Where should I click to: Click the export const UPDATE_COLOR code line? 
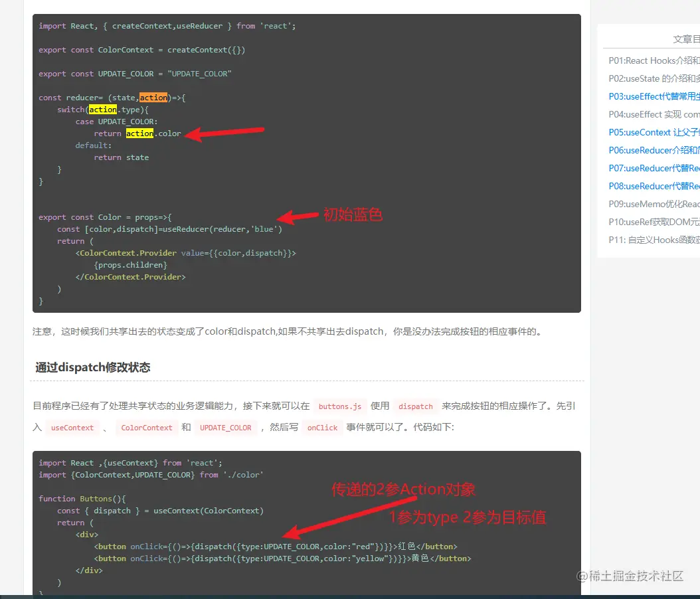pyautogui.click(x=135, y=74)
